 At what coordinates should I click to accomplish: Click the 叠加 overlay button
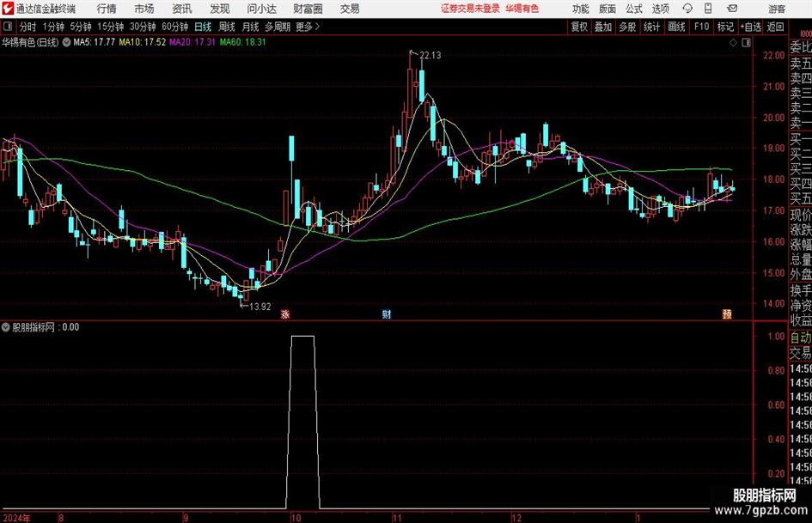603,27
